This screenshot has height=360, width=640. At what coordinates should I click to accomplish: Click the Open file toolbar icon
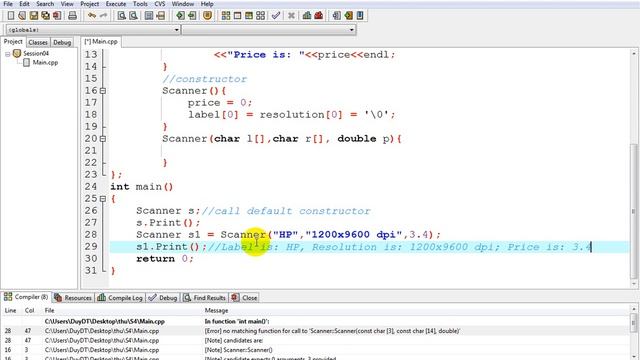pos(22,16)
